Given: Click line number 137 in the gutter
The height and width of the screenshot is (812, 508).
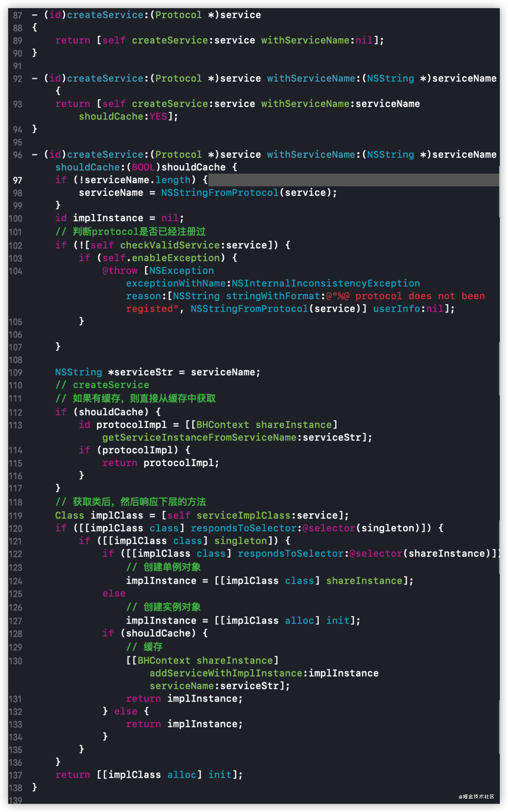Looking at the screenshot, I should pyautogui.click(x=15, y=775).
